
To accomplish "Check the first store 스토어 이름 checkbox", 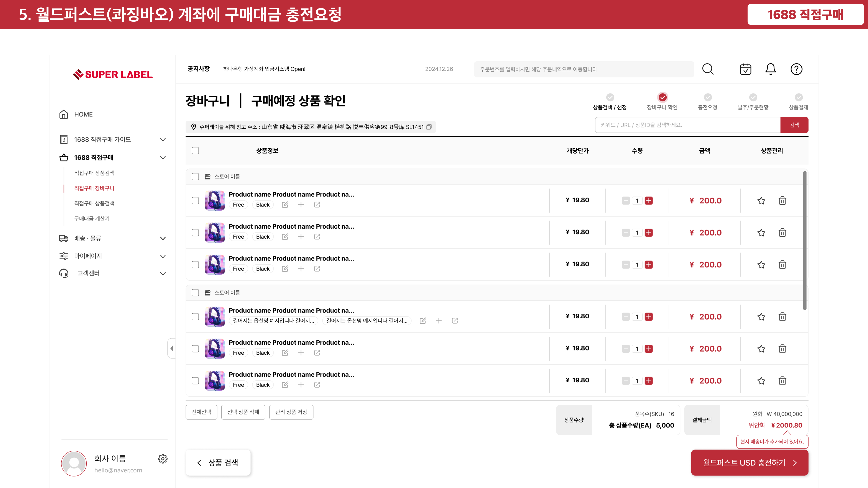I will pyautogui.click(x=195, y=177).
